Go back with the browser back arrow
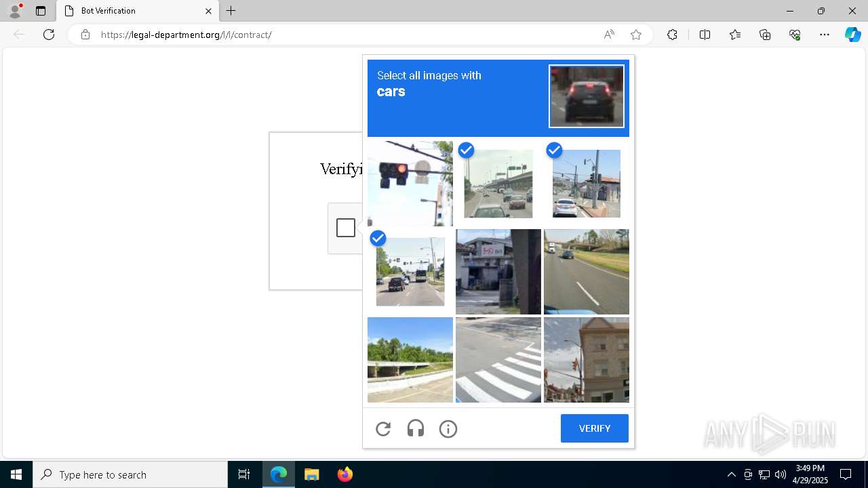The height and width of the screenshot is (488, 868). (19, 35)
